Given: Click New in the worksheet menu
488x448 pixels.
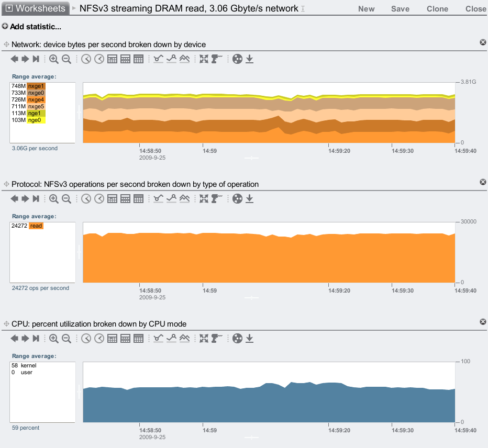Looking at the screenshot, I should coord(366,9).
